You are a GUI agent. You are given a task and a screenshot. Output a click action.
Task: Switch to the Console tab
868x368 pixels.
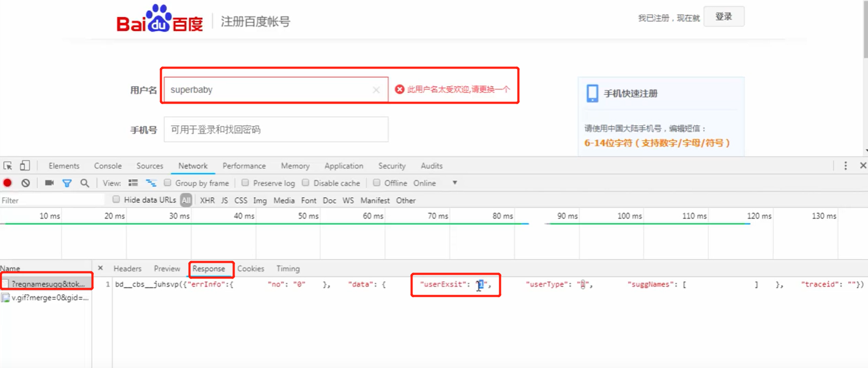point(108,166)
